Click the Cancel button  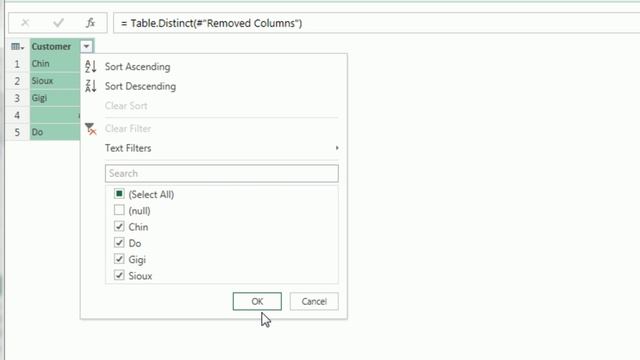pyautogui.click(x=314, y=301)
